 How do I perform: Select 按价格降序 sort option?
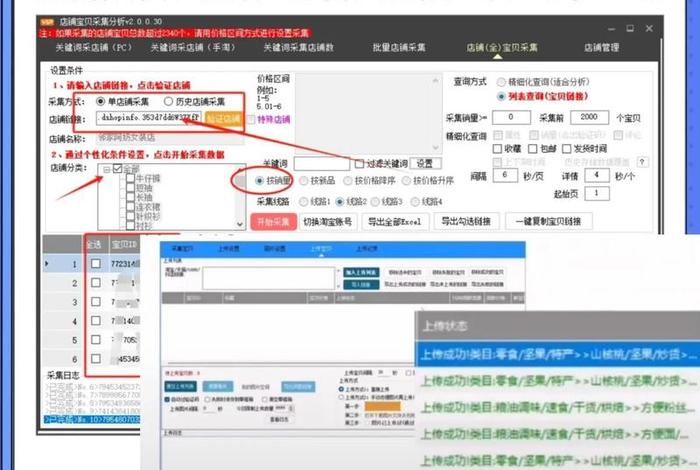click(348, 180)
